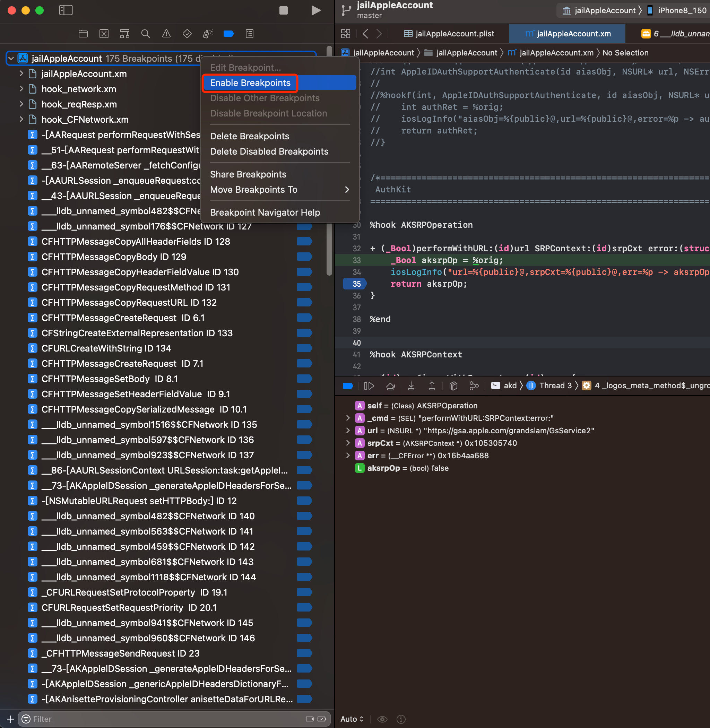Select iPhone8_150 run destination

677,10
